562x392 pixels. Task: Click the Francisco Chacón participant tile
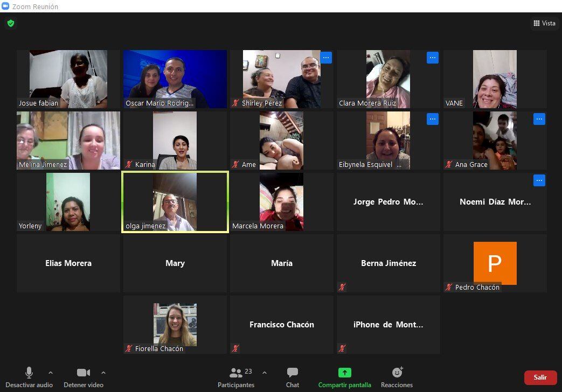[x=281, y=324]
